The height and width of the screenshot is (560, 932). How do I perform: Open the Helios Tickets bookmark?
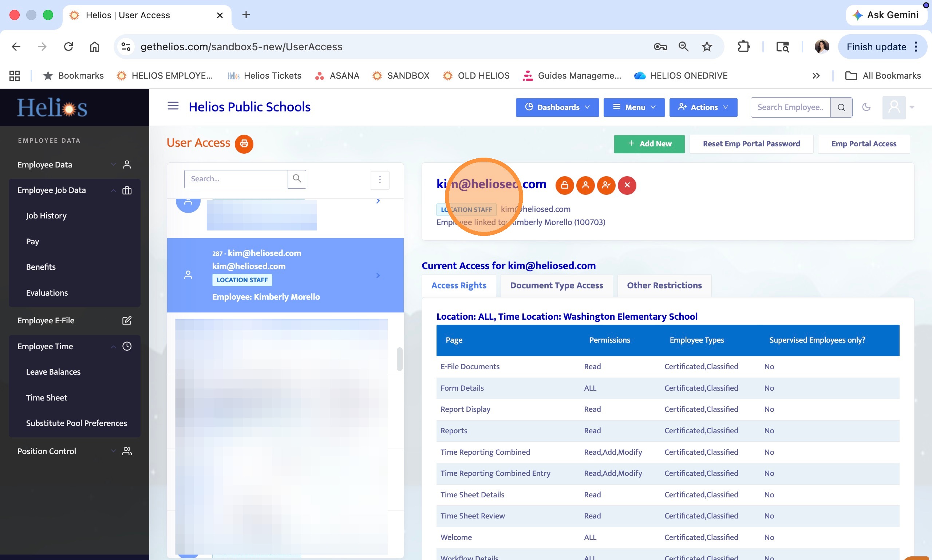coord(265,76)
